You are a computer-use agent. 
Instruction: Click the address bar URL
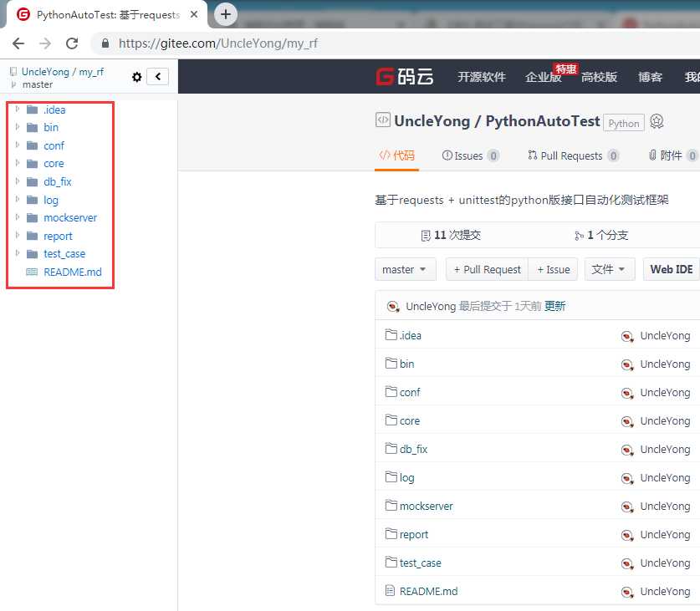tap(217, 43)
